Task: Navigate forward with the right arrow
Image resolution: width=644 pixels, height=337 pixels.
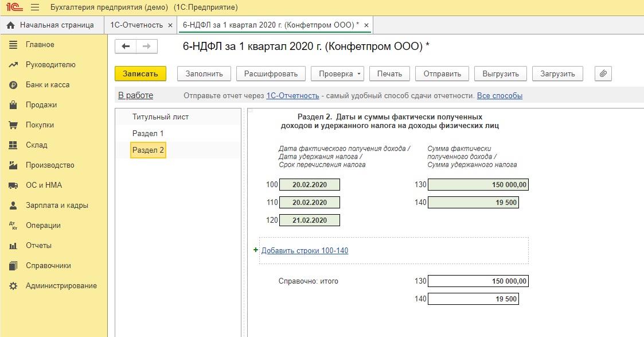Action: (x=147, y=47)
